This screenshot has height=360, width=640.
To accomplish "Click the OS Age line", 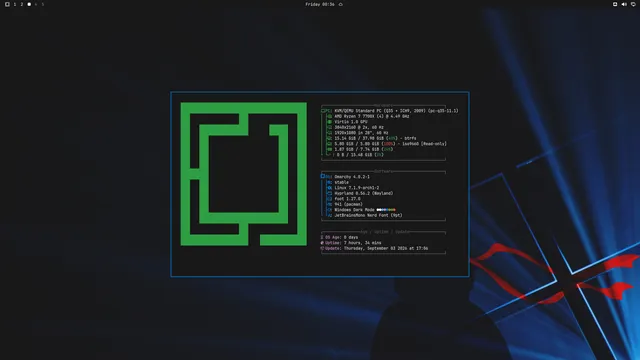I will (339, 237).
